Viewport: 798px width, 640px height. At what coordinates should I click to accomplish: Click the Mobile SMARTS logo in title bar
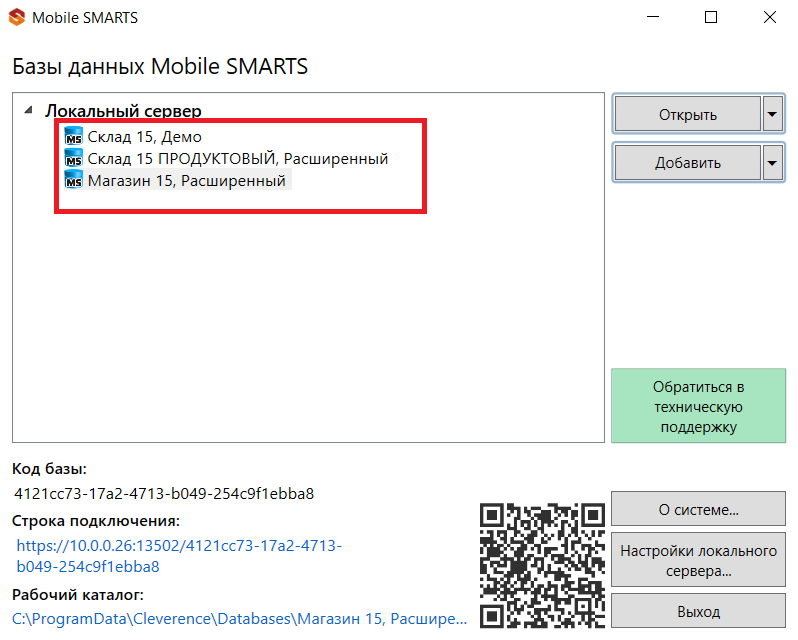click(x=17, y=17)
